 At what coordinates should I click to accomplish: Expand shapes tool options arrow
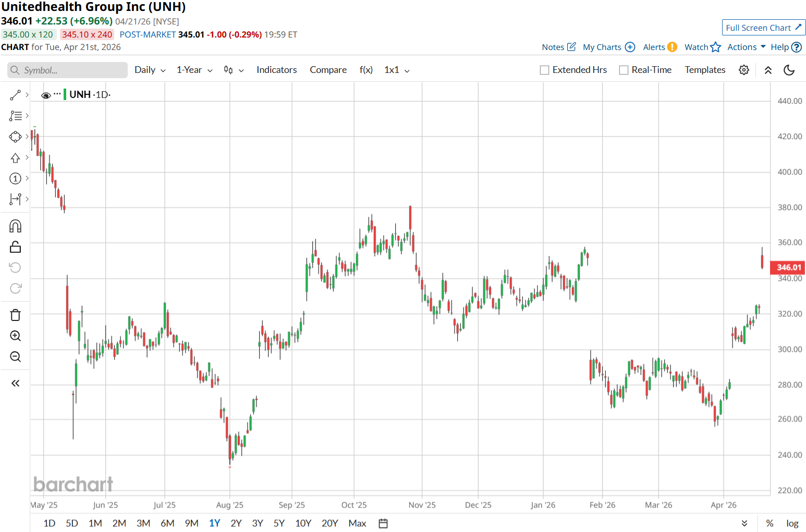click(27, 137)
